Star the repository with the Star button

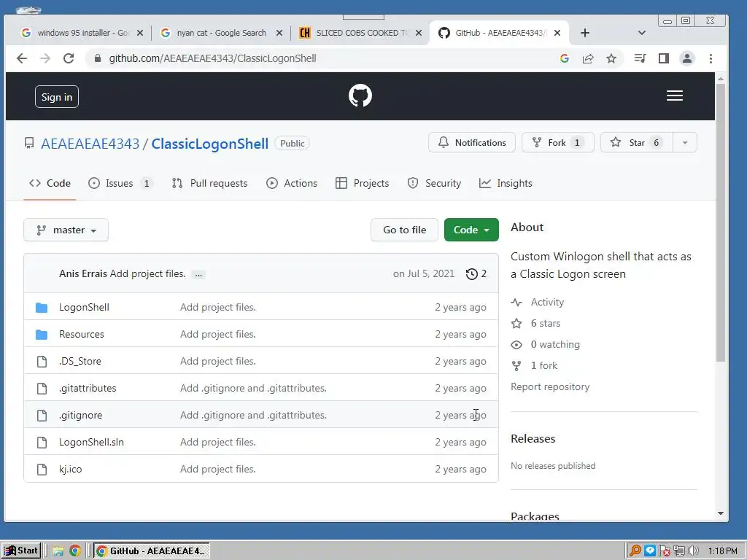(x=636, y=142)
